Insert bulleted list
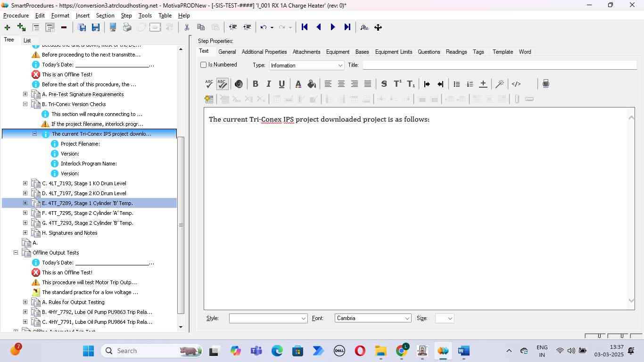The height and width of the screenshot is (362, 644). click(456, 84)
